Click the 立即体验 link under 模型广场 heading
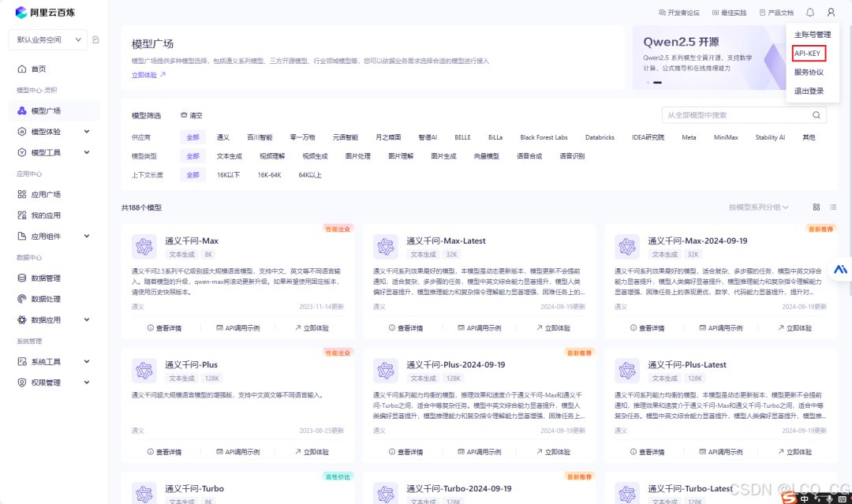 (x=148, y=75)
